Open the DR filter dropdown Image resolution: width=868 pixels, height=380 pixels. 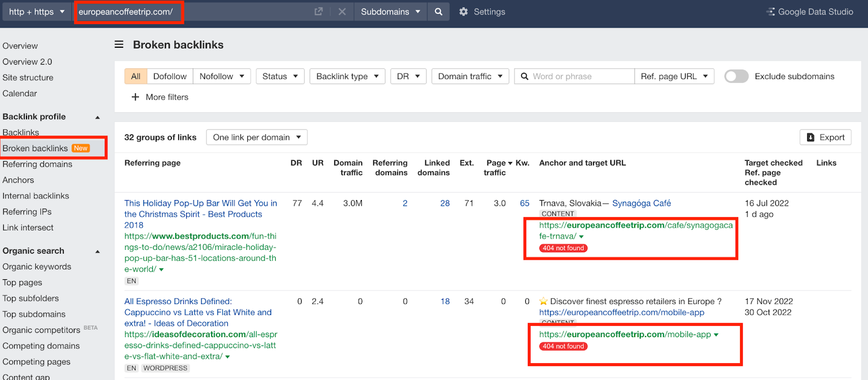409,76
